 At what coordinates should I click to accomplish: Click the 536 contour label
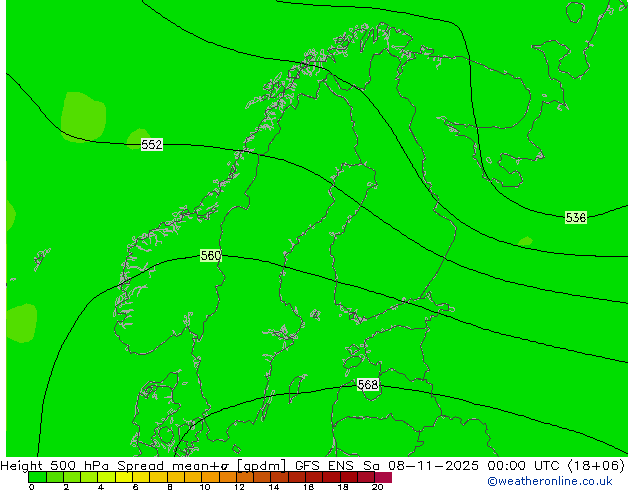575,218
